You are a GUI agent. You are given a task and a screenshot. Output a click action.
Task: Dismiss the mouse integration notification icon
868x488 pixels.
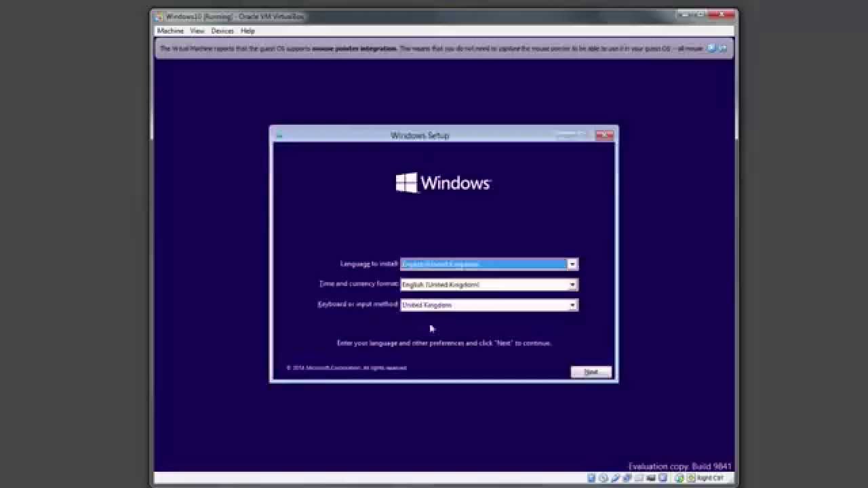[x=711, y=48]
